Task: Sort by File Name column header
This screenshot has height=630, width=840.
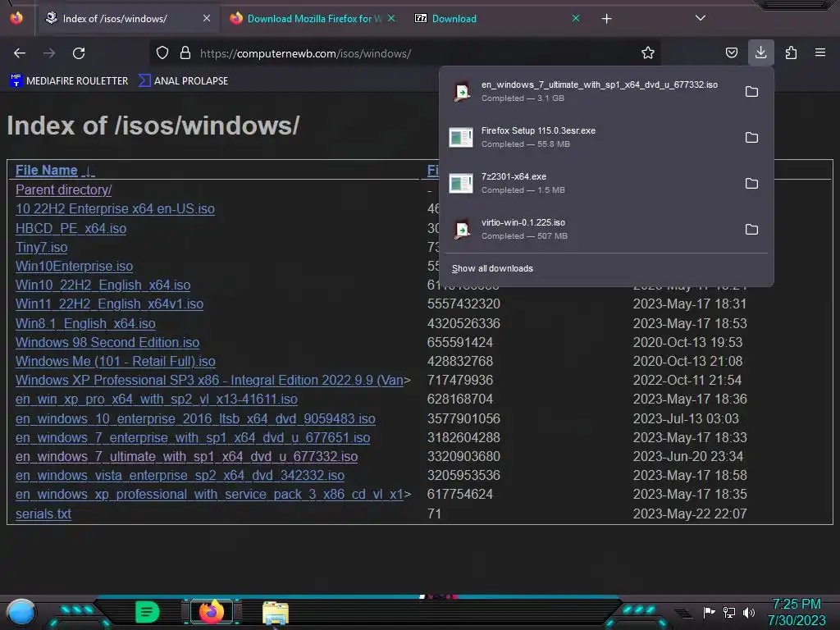Action: [46, 171]
